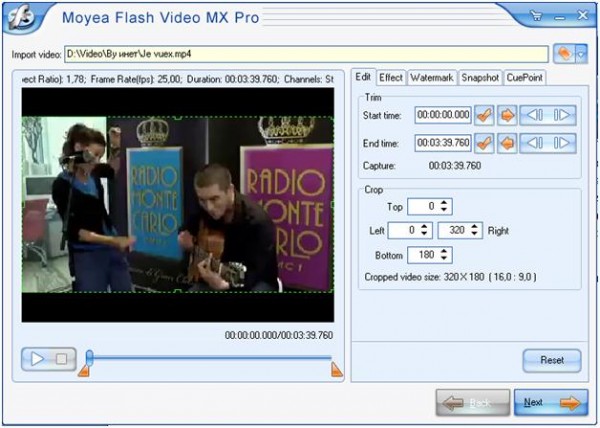Jump to end time with arrow icon
Screen dimensions: 600x428
(x=507, y=143)
